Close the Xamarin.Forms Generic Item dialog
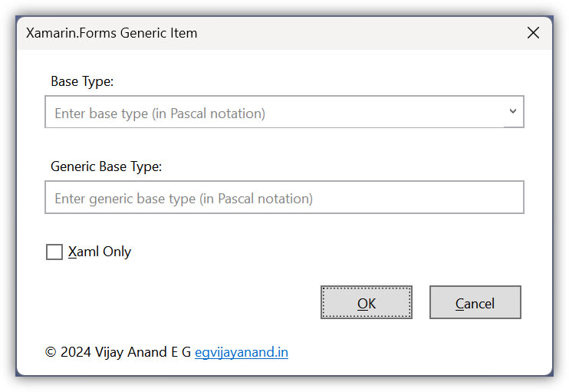The width and height of the screenshot is (569, 392). (533, 33)
